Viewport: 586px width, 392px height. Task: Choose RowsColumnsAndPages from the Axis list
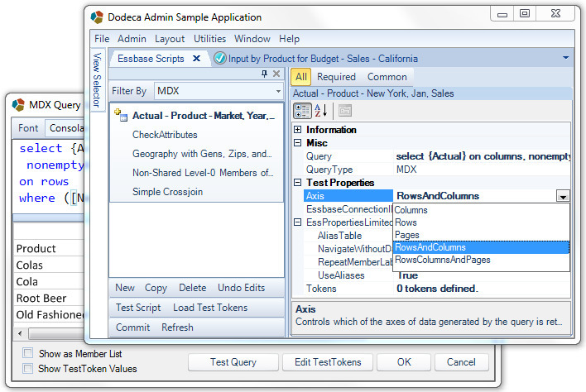pos(482,260)
